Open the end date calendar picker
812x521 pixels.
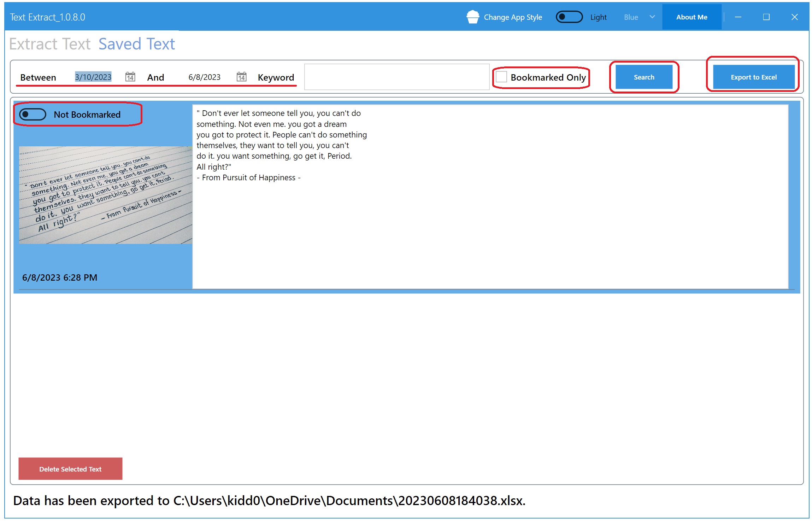click(241, 77)
